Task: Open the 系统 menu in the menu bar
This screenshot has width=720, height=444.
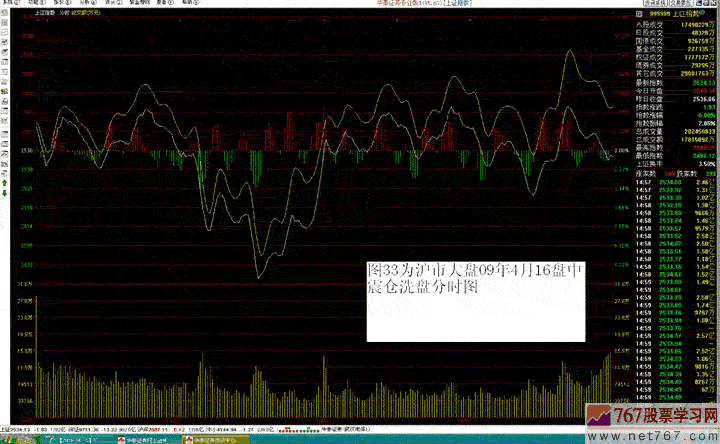Action: [11, 2]
